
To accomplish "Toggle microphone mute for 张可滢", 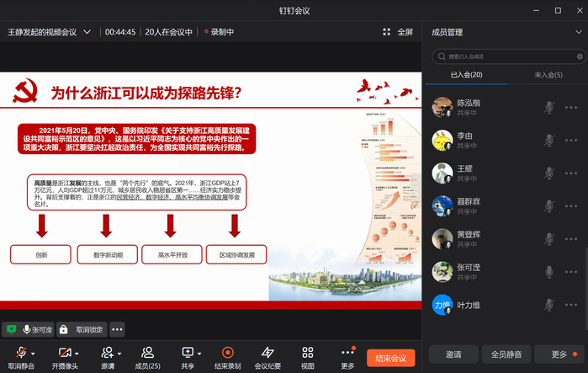I will click(549, 271).
